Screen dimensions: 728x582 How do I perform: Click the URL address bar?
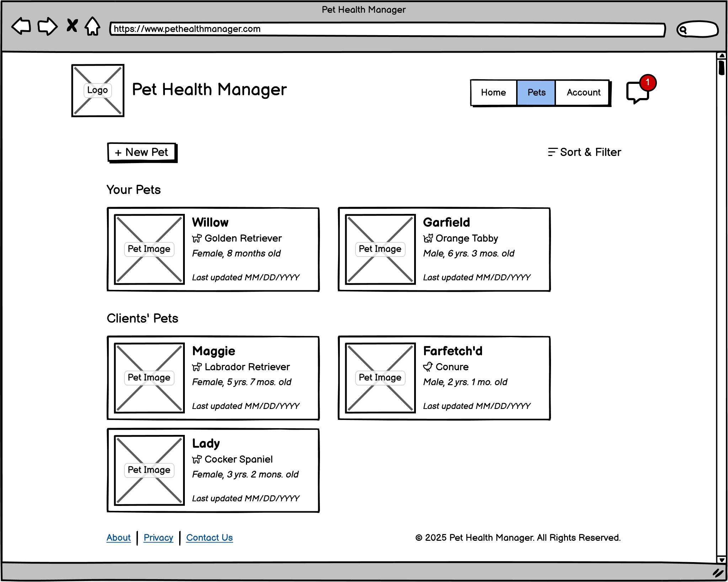(x=387, y=29)
